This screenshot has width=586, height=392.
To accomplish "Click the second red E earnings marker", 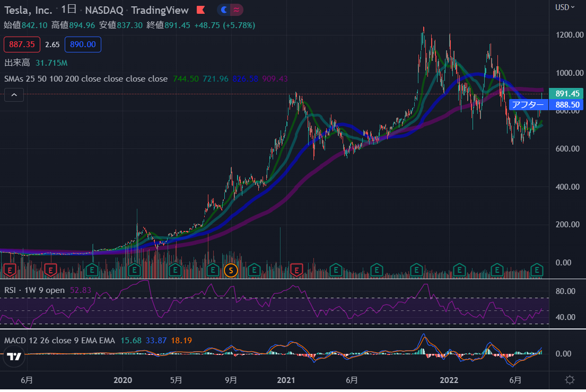I will click(50, 270).
